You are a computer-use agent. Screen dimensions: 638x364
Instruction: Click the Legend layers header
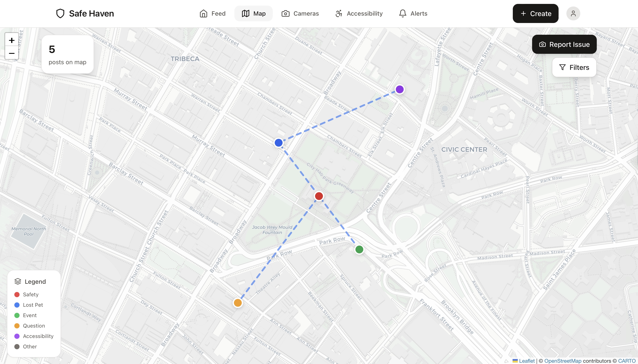(31, 282)
